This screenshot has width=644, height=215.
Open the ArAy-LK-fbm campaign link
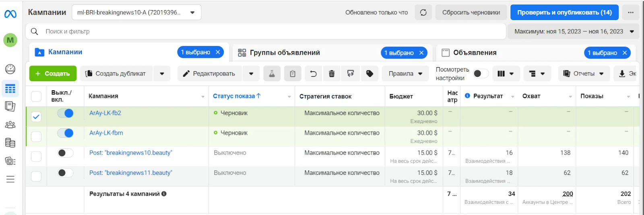106,133
